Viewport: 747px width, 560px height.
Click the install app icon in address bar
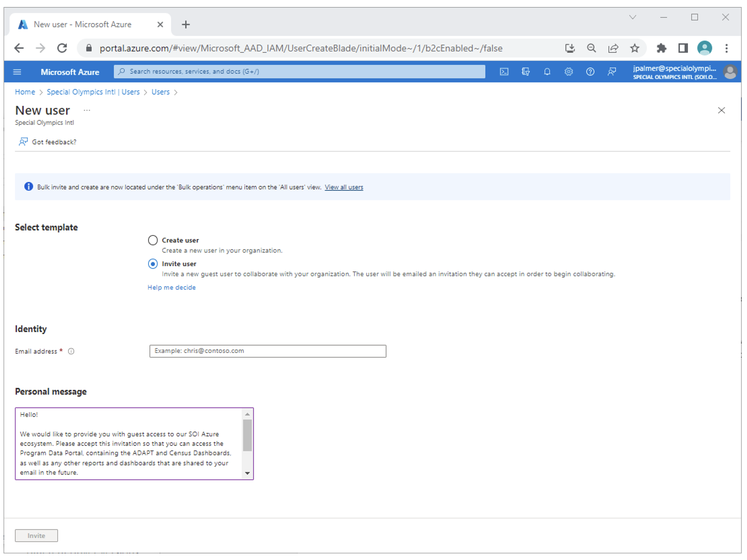570,48
